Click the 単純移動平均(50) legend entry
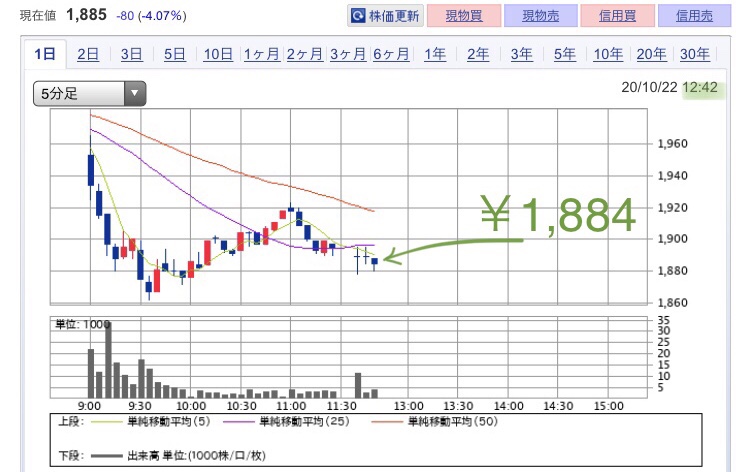This screenshot has width=736, height=472. [x=452, y=421]
